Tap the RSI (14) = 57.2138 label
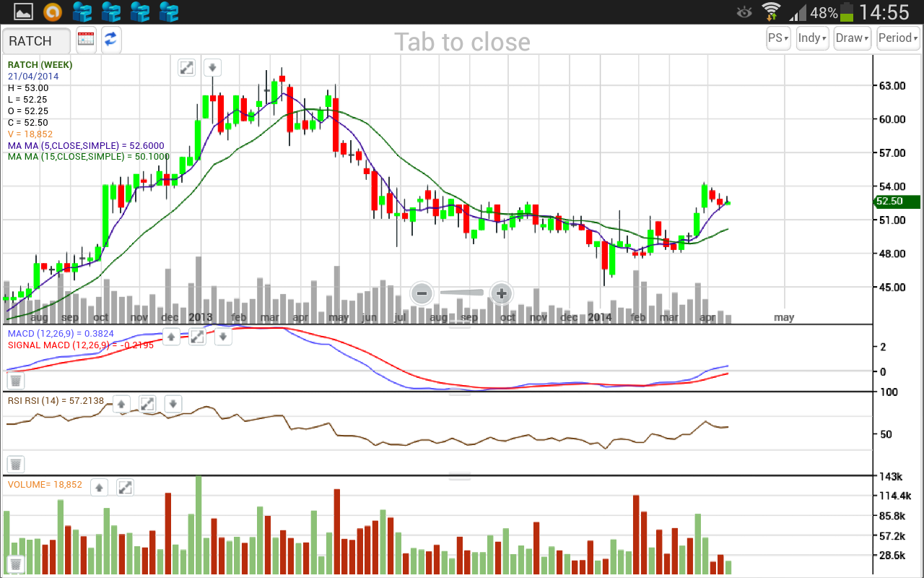This screenshot has height=578, width=924. pyautogui.click(x=56, y=400)
